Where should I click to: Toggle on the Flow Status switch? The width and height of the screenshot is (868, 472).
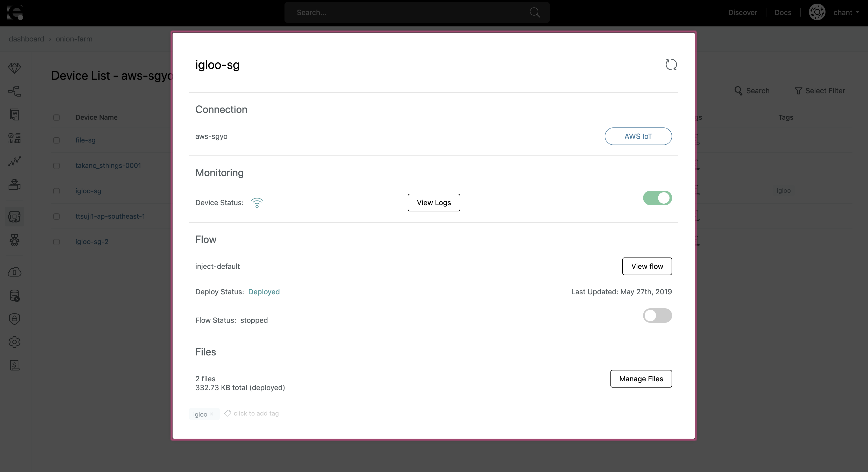(657, 316)
